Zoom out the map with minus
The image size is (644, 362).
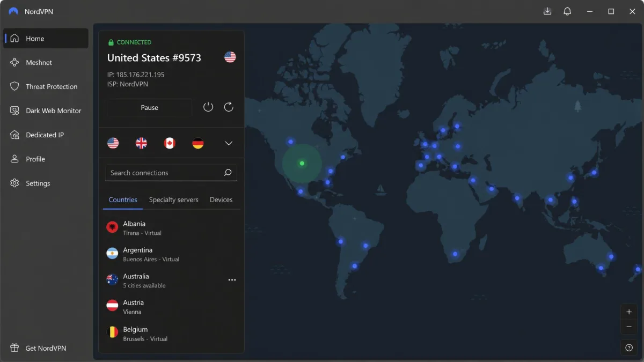[x=629, y=327]
